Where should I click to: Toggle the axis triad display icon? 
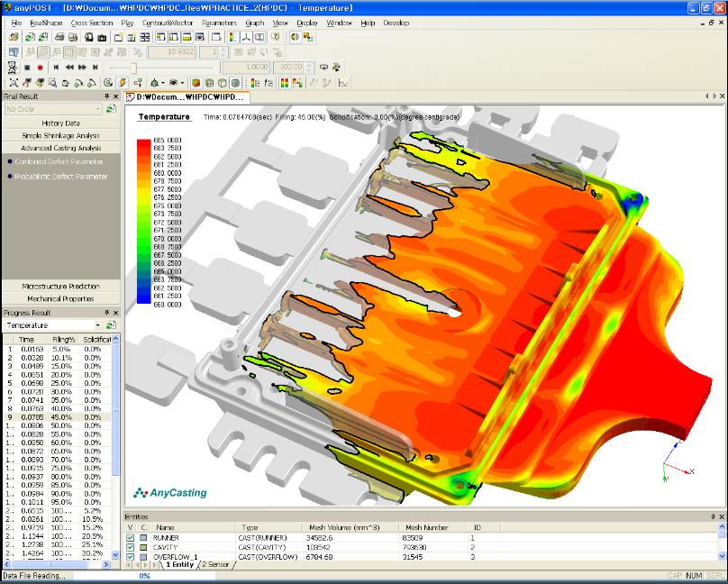pyautogui.click(x=246, y=37)
